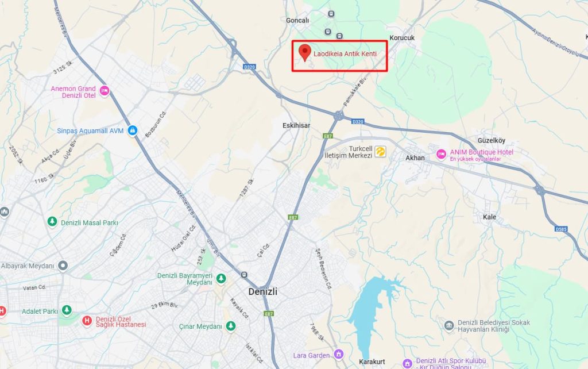
Task: Click the Denizli city name label
Action: tap(263, 291)
